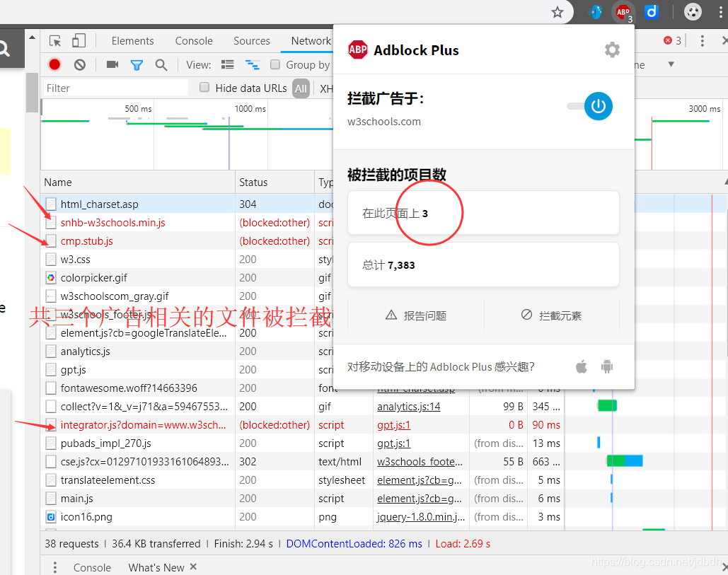Sort requests by Name column header

coord(139,182)
